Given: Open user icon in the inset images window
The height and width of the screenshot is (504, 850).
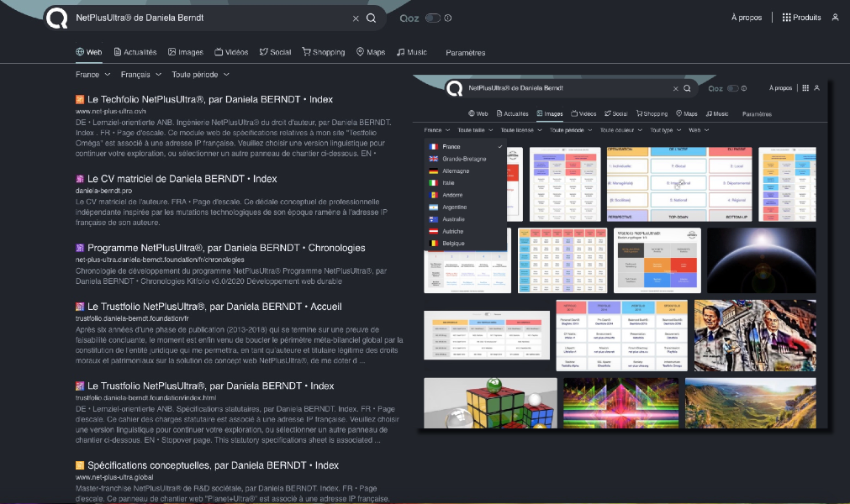Looking at the screenshot, I should point(817,87).
